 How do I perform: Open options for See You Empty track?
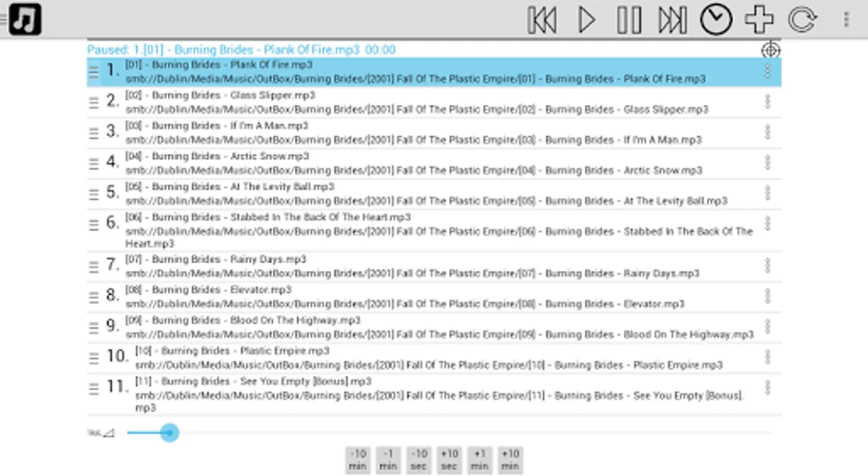[x=767, y=388]
